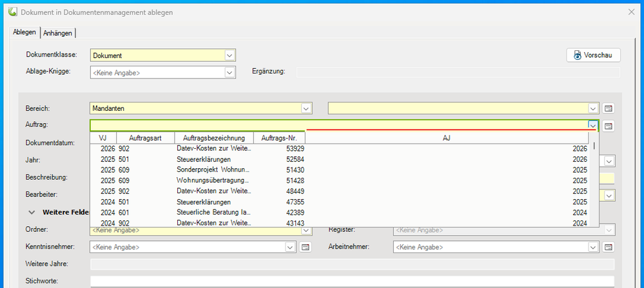This screenshot has width=644, height=288.
Task: Open the Bearbeiter dropdown arrow
Action: click(x=609, y=195)
